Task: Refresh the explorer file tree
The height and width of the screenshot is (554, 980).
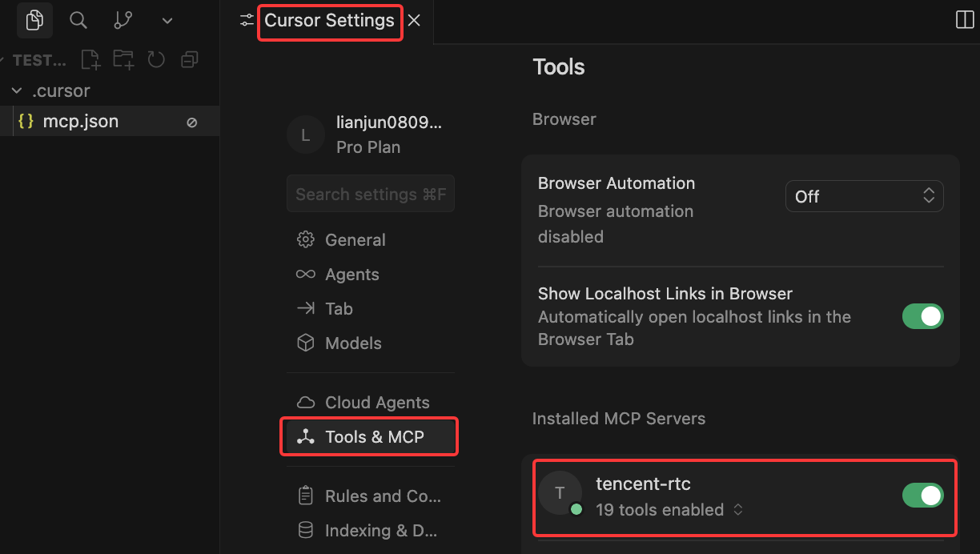Action: (156, 59)
